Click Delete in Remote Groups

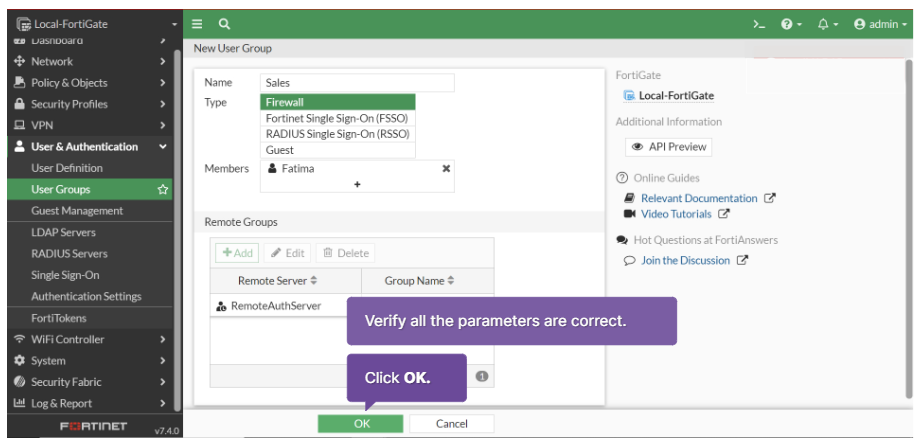pyautogui.click(x=346, y=253)
